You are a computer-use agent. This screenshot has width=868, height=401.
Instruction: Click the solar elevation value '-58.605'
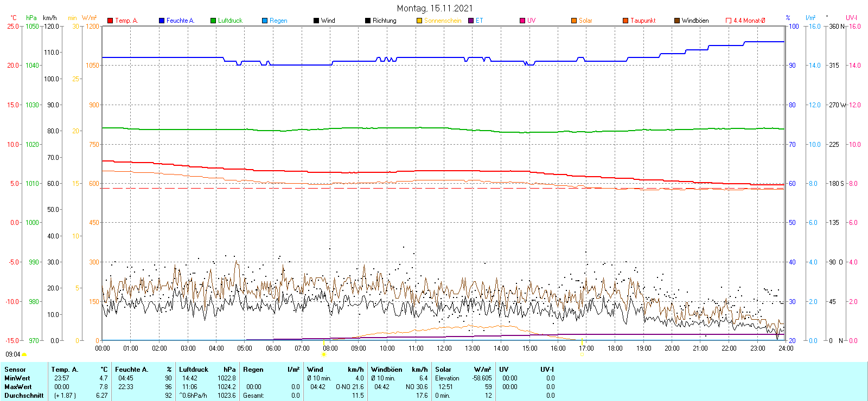click(x=482, y=378)
